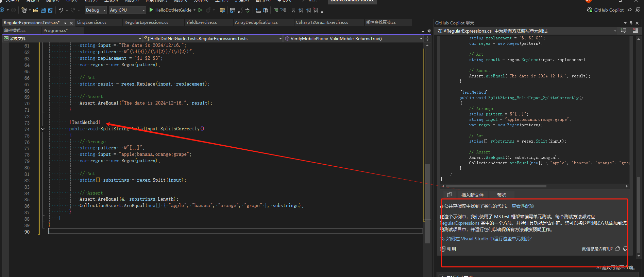Expand the VerifyMobilePhone_ValidMobile_ReturnsTrue member dropdown
This screenshot has height=277, width=644.
[421, 39]
